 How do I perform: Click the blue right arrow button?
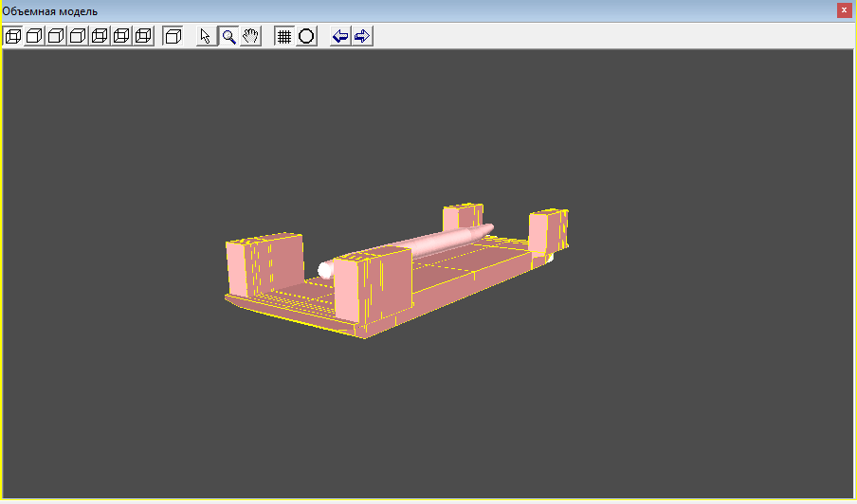point(362,36)
